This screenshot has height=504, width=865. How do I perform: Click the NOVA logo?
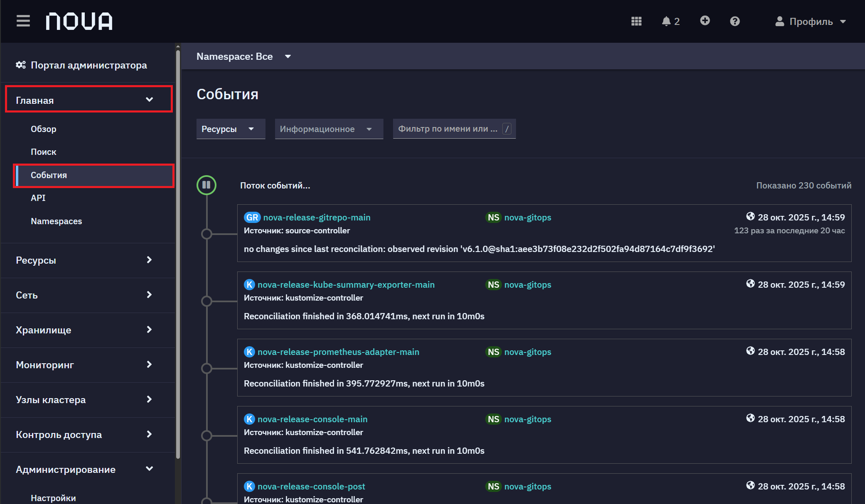[79, 21]
